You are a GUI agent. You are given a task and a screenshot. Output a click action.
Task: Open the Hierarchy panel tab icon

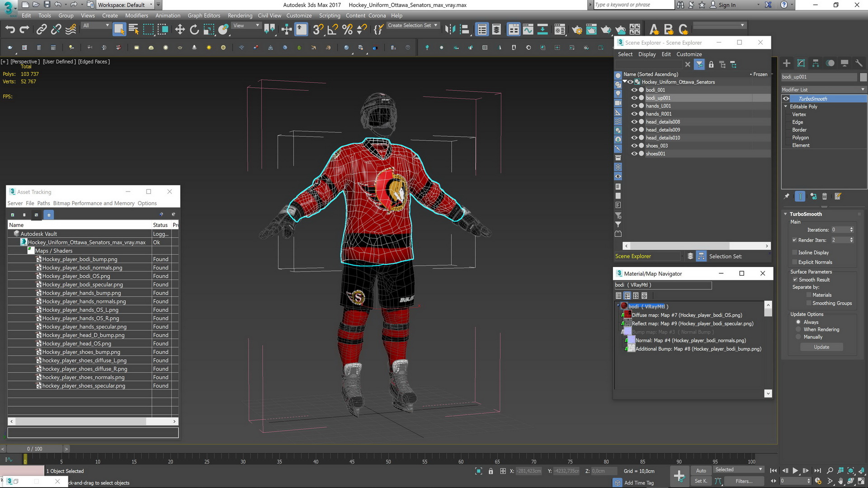click(x=816, y=63)
